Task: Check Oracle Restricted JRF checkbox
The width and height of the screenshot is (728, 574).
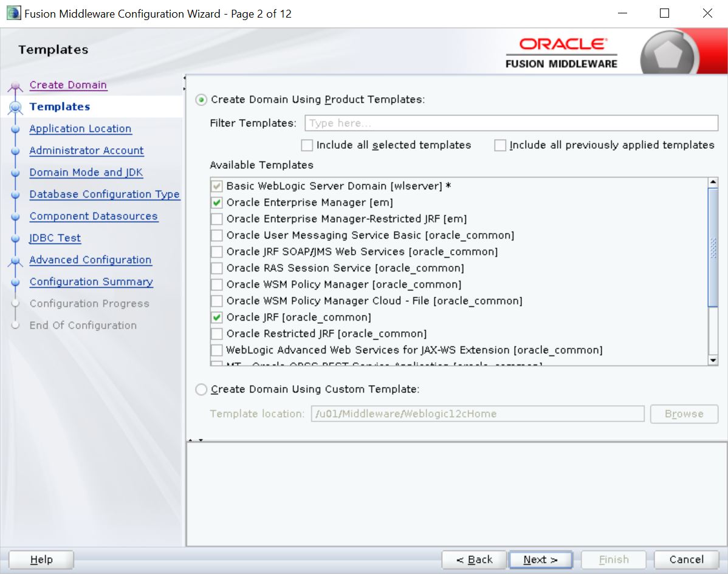Action: [216, 333]
